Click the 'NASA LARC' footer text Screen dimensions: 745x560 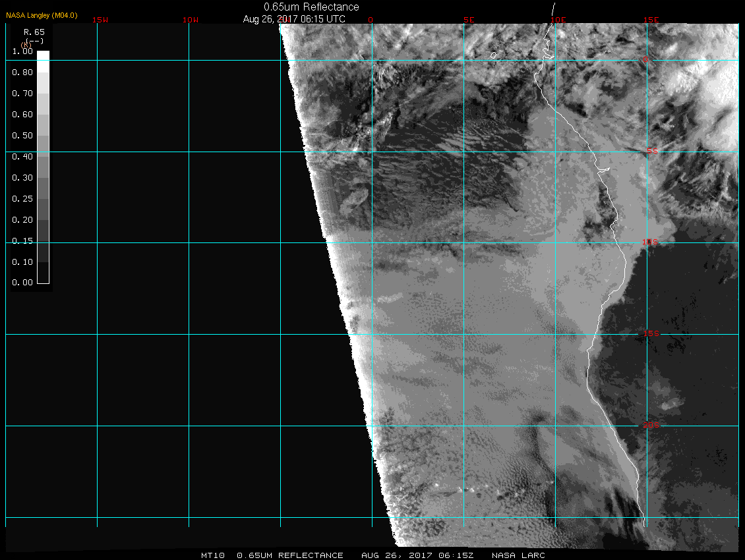[x=518, y=555]
